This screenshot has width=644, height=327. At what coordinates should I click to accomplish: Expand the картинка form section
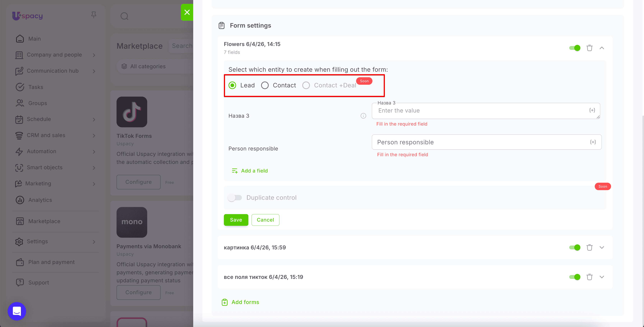point(602,247)
